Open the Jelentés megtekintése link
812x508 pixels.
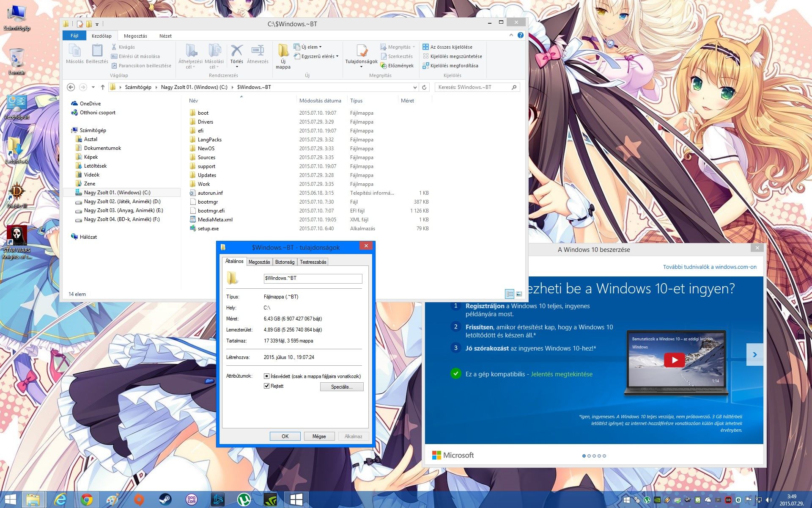(561, 374)
